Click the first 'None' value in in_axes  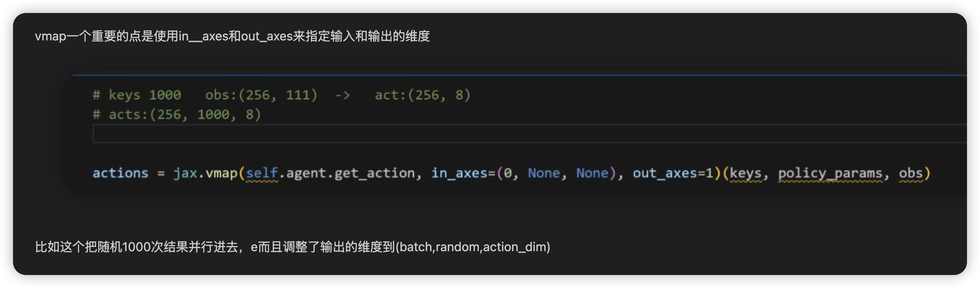[x=544, y=174]
